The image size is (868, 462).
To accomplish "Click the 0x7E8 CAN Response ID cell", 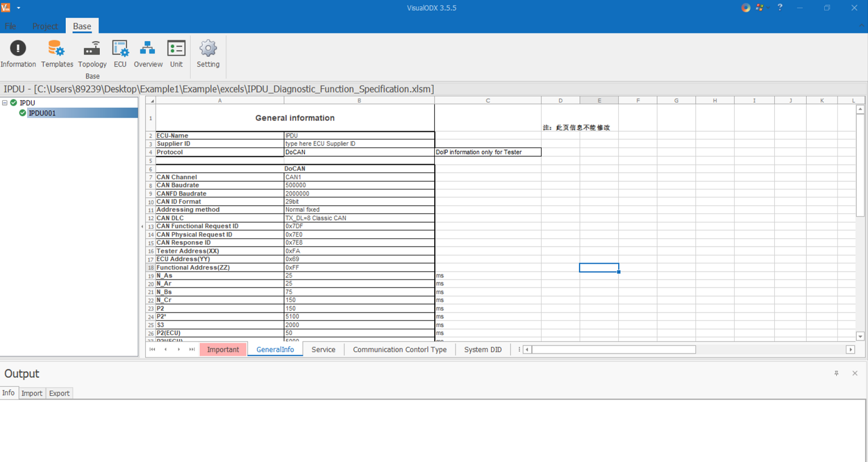I will pyautogui.click(x=359, y=243).
